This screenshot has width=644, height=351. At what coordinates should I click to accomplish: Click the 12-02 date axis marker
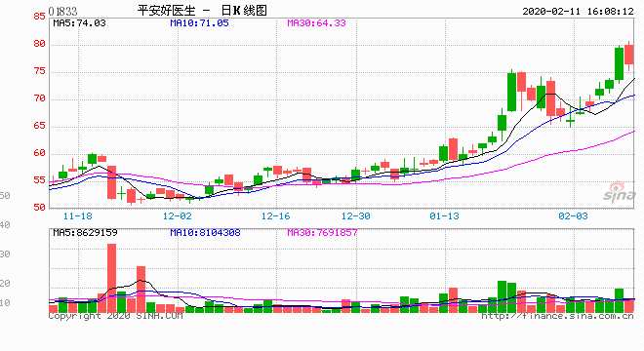(x=177, y=215)
